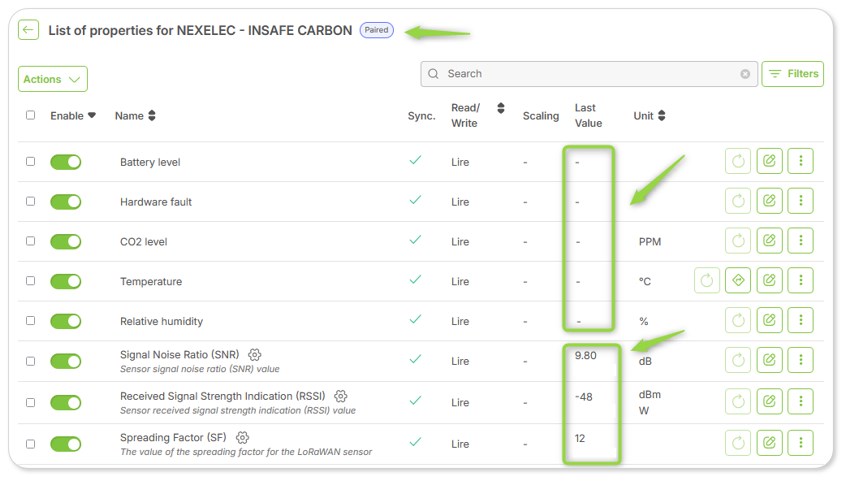Click the gear icon beside Signal Noise Ratio (SNR)

coord(254,354)
